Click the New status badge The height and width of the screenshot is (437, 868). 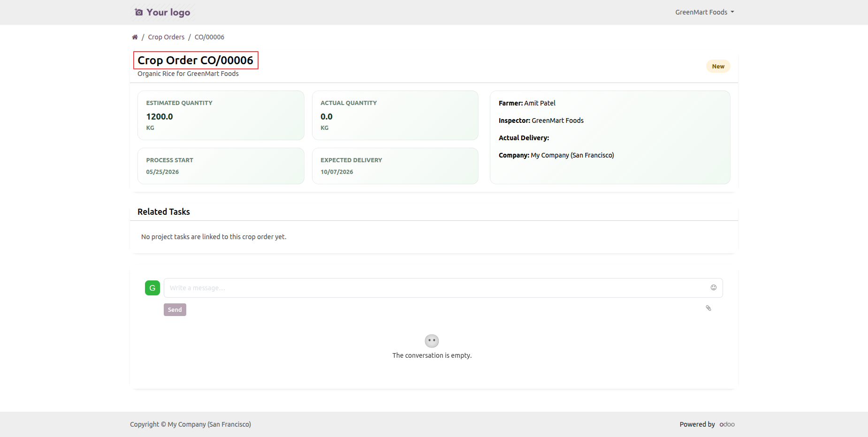tap(718, 66)
